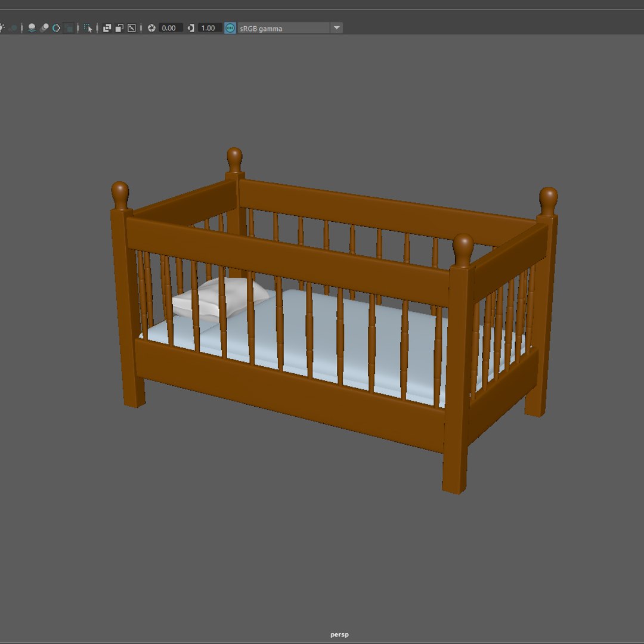This screenshot has width=644, height=644.
Task: Toggle motion blur icon
Action: pos(44,28)
